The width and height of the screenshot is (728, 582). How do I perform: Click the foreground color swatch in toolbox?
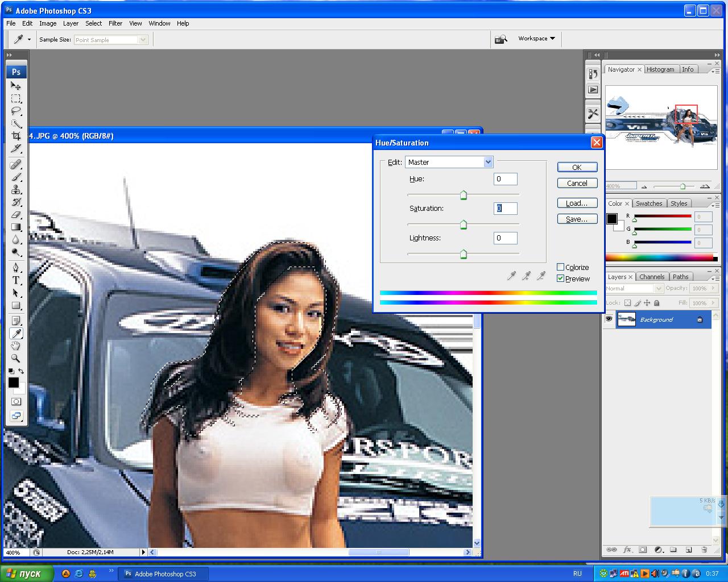click(x=13, y=383)
